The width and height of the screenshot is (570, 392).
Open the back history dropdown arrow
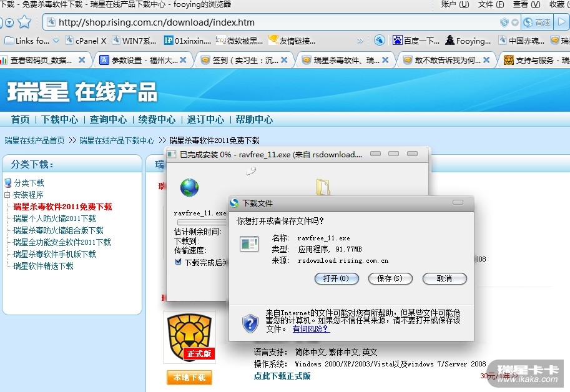[9, 23]
